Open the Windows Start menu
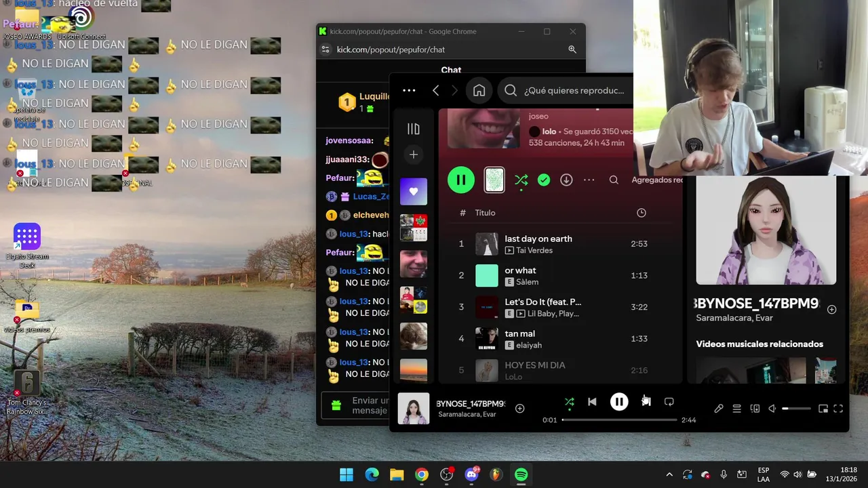The height and width of the screenshot is (488, 868). [347, 474]
